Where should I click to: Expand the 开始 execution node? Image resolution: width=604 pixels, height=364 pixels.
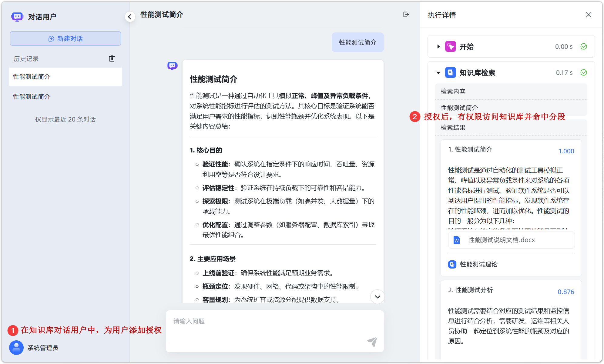tap(438, 46)
